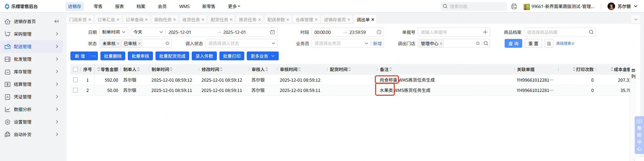This screenshot has height=161, width=644.
Task: Click the printer icon in top bar
Action: (x=514, y=6)
